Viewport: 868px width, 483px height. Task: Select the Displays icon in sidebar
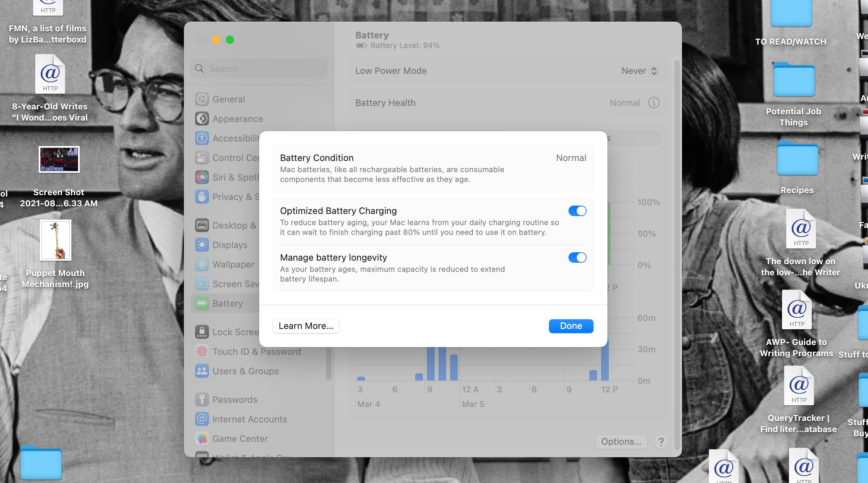click(202, 245)
